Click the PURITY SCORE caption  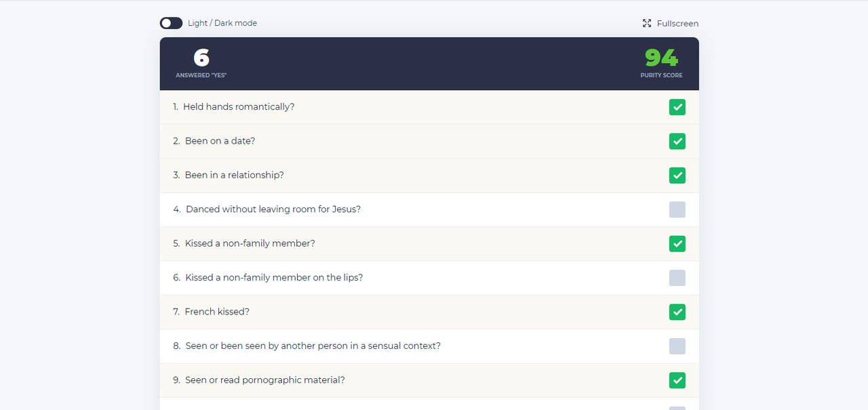coord(661,75)
